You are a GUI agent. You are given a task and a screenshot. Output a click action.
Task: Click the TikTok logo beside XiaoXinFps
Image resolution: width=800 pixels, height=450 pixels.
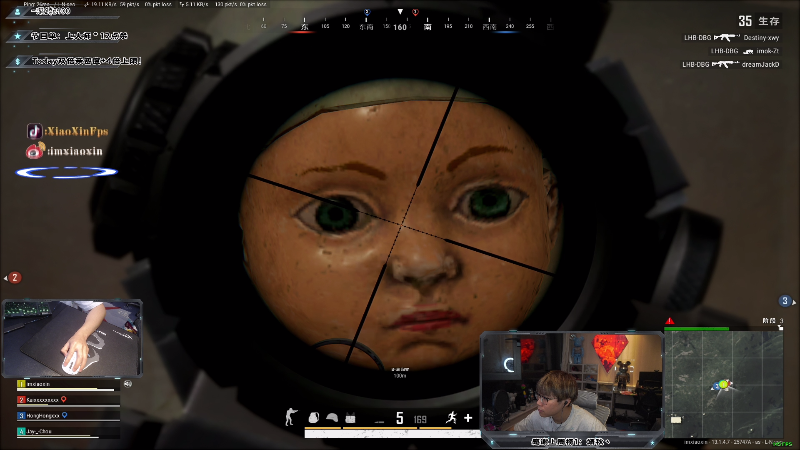point(34,131)
